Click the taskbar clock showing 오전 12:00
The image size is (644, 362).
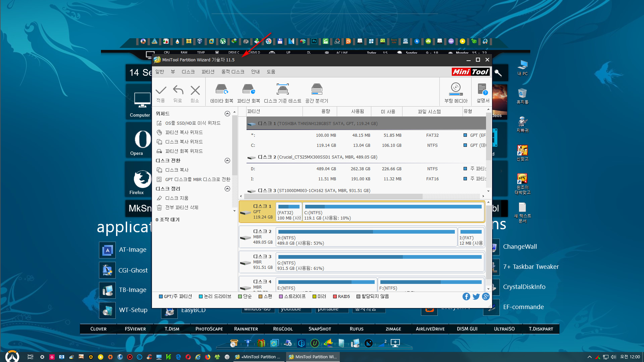(x=630, y=357)
